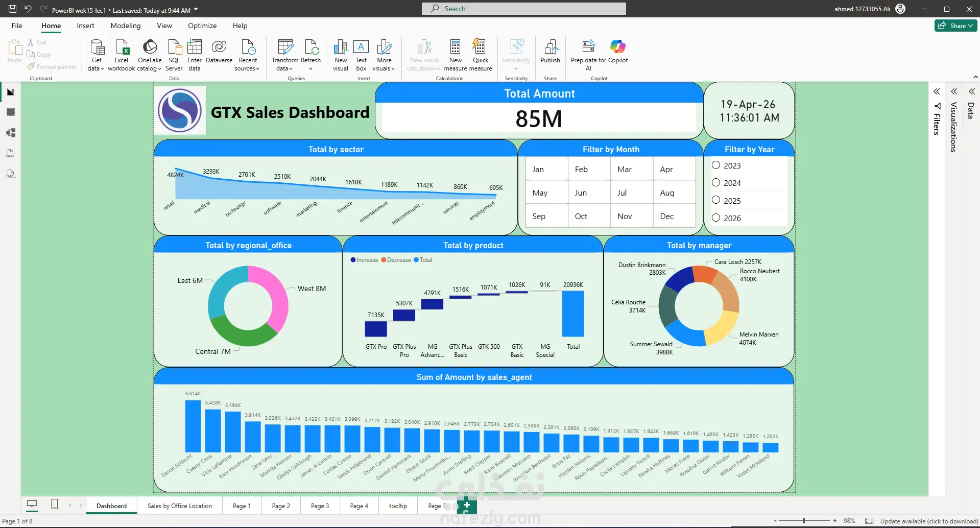
Task: Select the Total Amount 85M card
Action: pos(539,111)
